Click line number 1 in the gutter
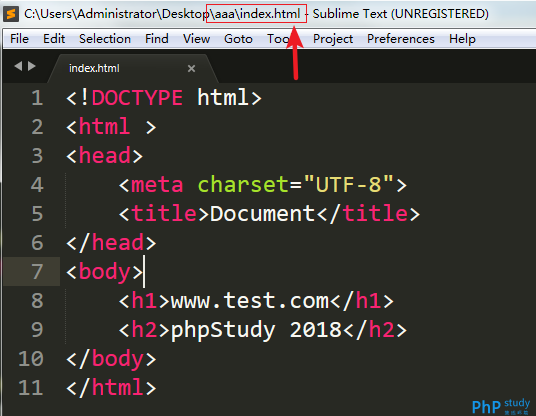Screen dimensions: 536x416 (x=37, y=98)
